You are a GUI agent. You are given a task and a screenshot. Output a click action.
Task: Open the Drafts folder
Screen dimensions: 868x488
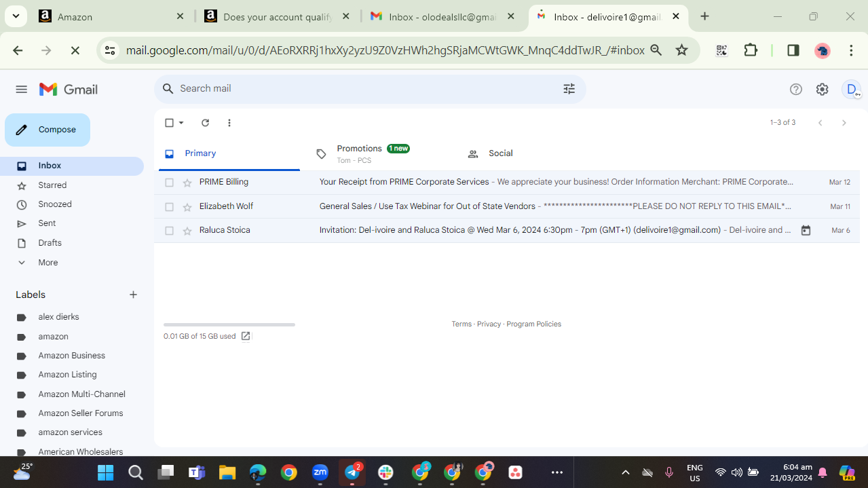tap(72, 243)
